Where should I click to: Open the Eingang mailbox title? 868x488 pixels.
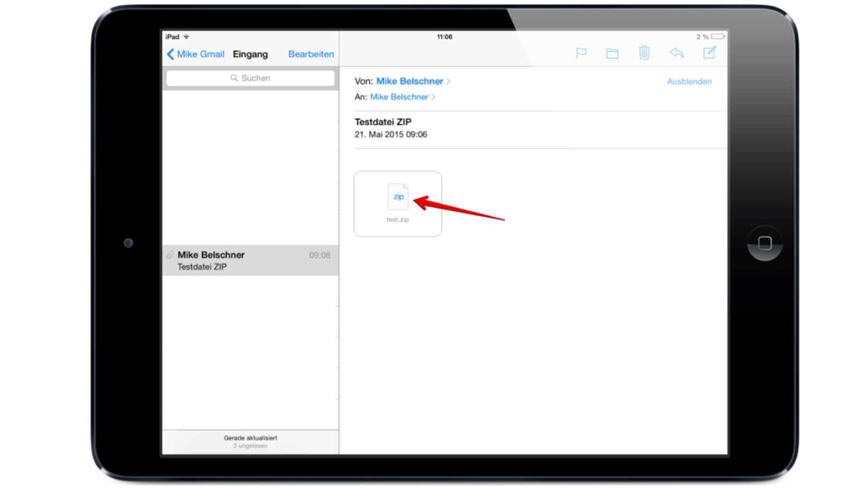point(250,54)
